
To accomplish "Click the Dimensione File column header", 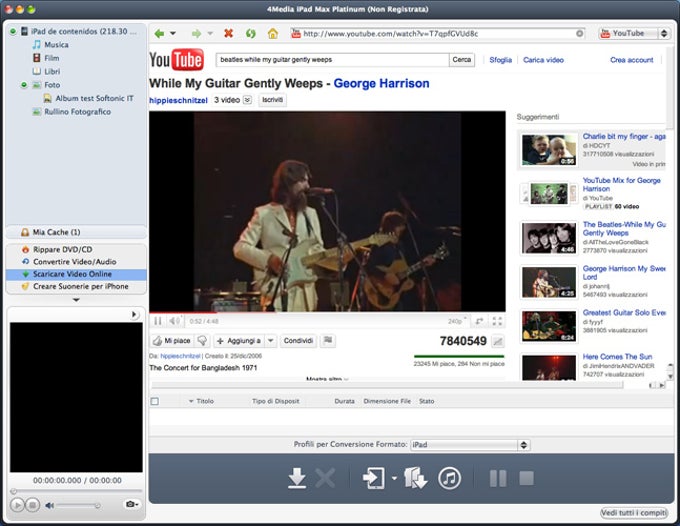I will (x=387, y=401).
